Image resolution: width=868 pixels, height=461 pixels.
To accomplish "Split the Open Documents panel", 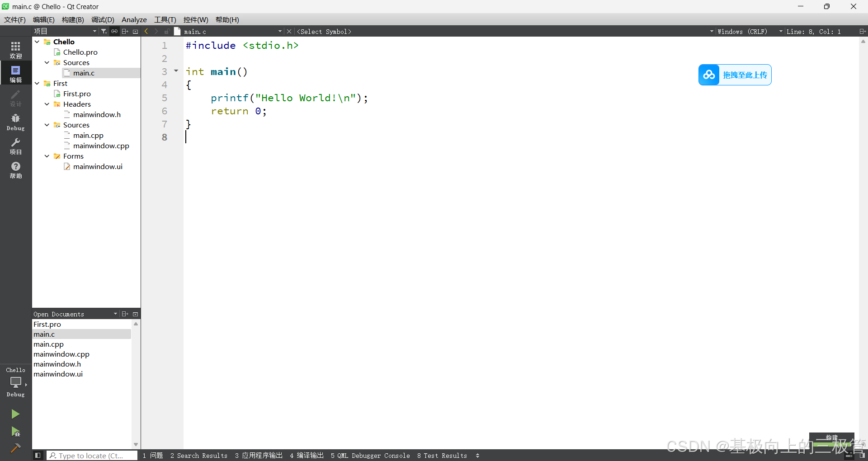I will coord(125,314).
